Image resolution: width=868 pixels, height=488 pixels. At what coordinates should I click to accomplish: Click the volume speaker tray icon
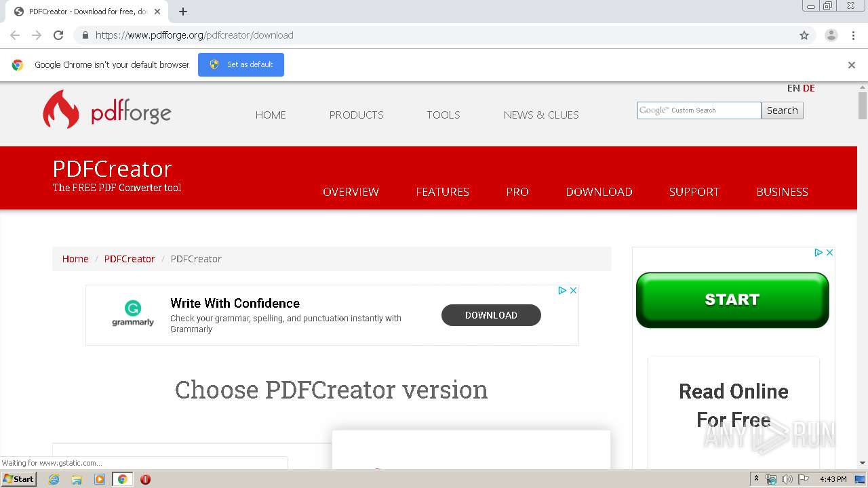(x=787, y=479)
